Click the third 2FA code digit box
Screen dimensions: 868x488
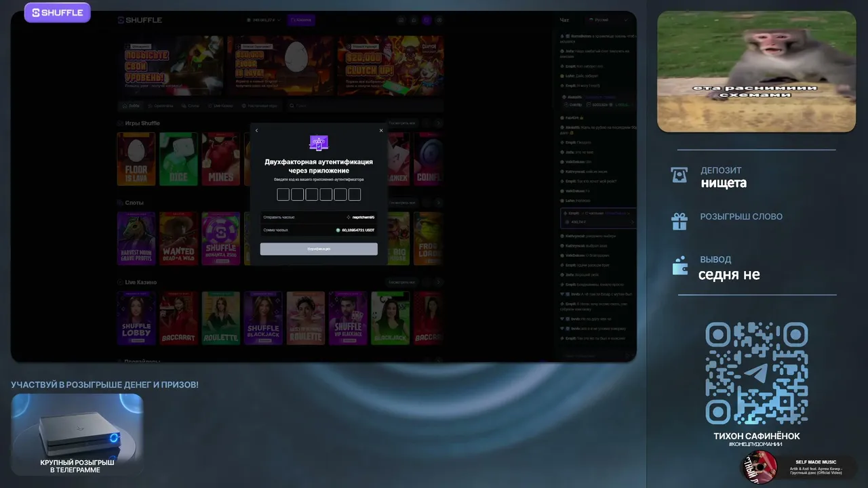pyautogui.click(x=312, y=195)
